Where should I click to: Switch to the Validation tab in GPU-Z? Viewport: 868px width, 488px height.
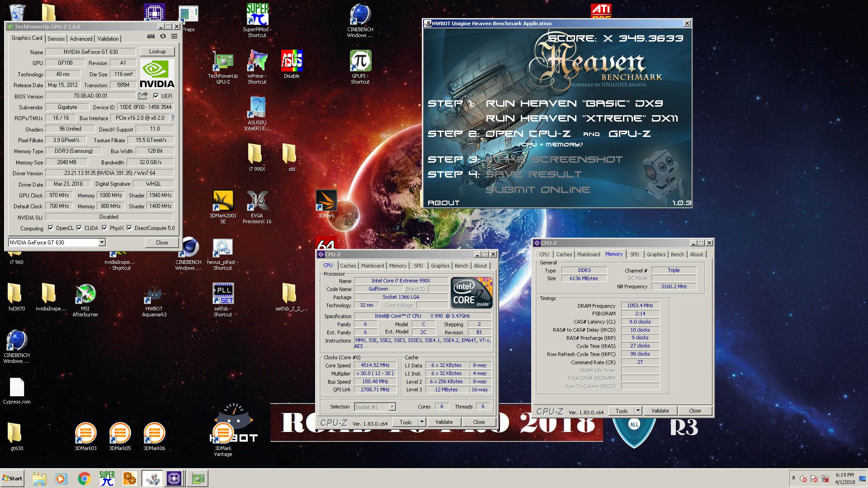point(108,39)
